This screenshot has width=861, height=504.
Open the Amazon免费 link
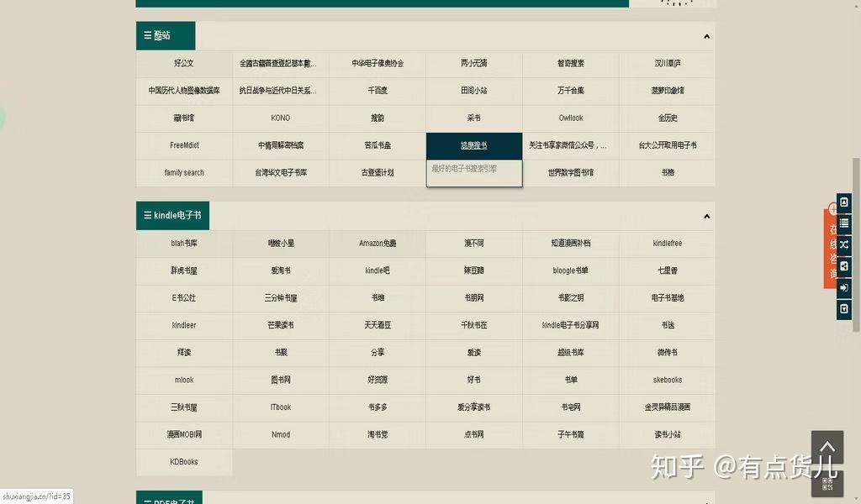coord(377,243)
